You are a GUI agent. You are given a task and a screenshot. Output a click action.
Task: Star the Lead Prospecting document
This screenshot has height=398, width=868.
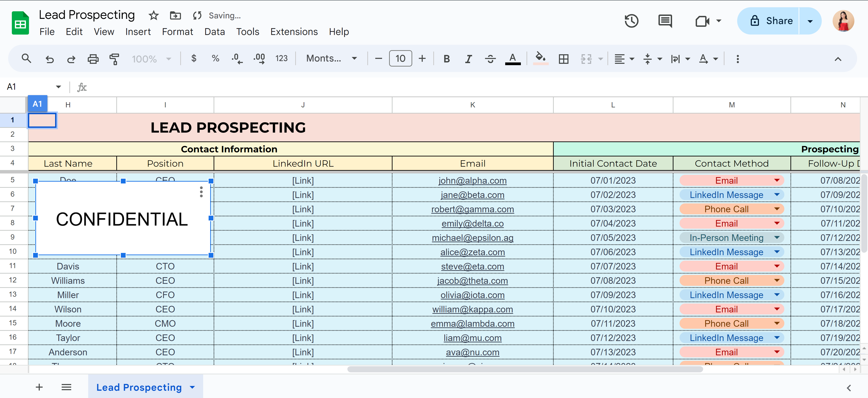[x=154, y=15]
